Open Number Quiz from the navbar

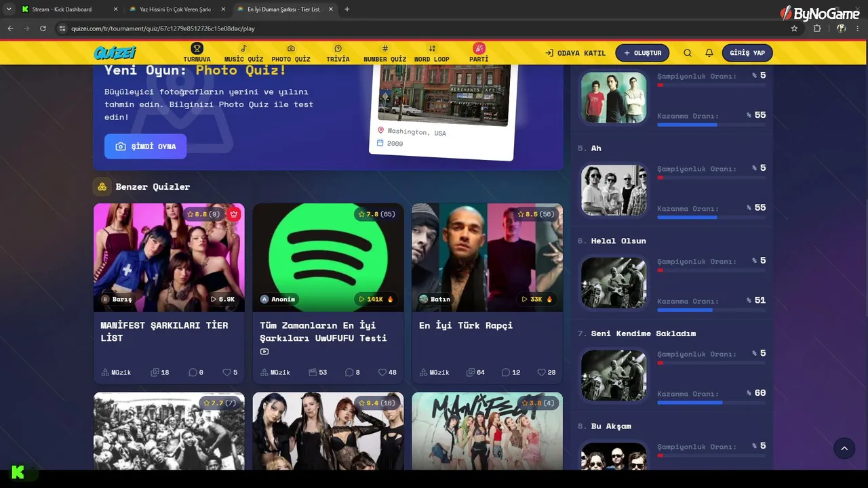(384, 53)
